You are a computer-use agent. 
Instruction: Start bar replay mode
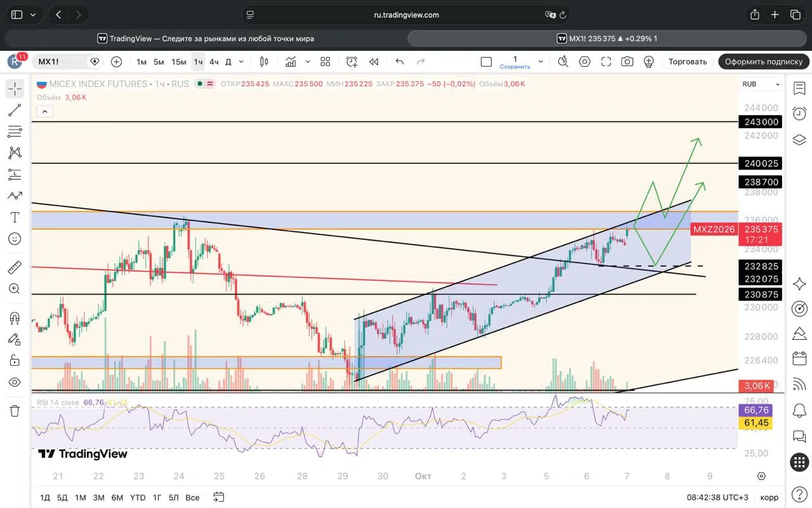pos(374,62)
